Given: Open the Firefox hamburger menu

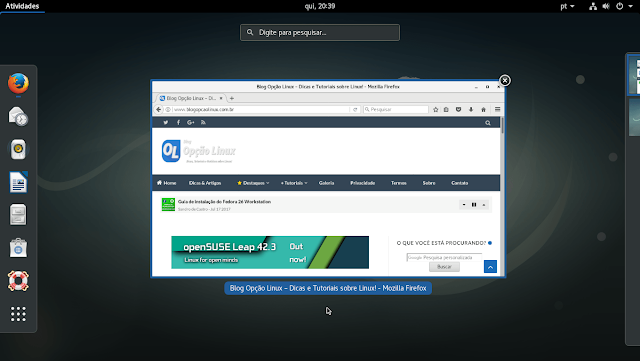Looking at the screenshot, I should pos(497,109).
